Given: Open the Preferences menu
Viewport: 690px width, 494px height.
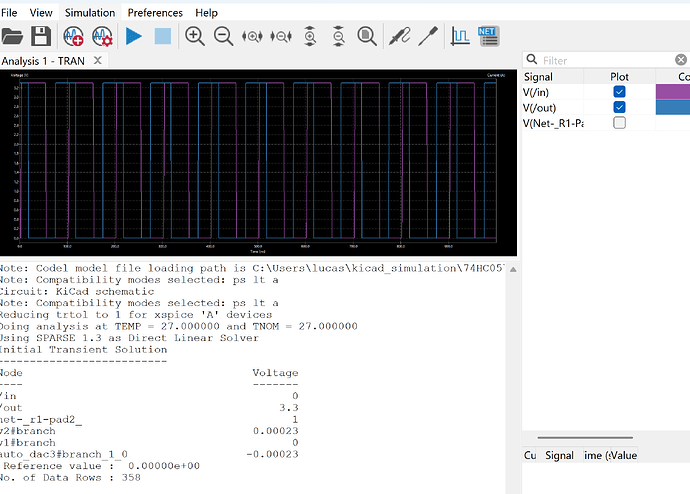Looking at the screenshot, I should [155, 13].
